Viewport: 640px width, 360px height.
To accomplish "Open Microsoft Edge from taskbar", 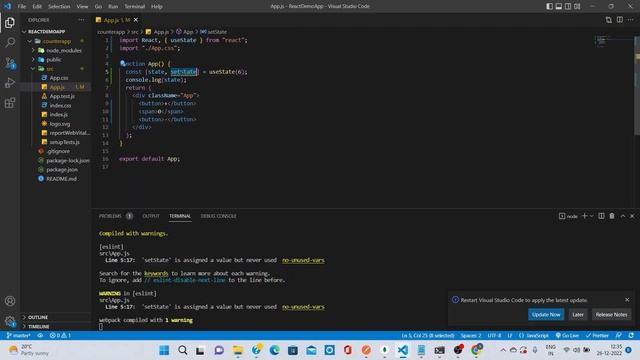I will tap(274, 350).
